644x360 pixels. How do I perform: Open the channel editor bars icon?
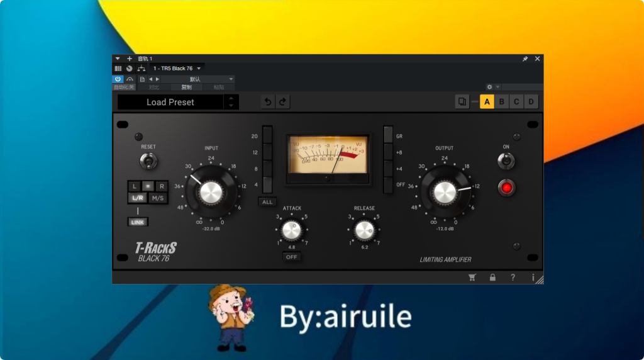pyautogui.click(x=118, y=69)
